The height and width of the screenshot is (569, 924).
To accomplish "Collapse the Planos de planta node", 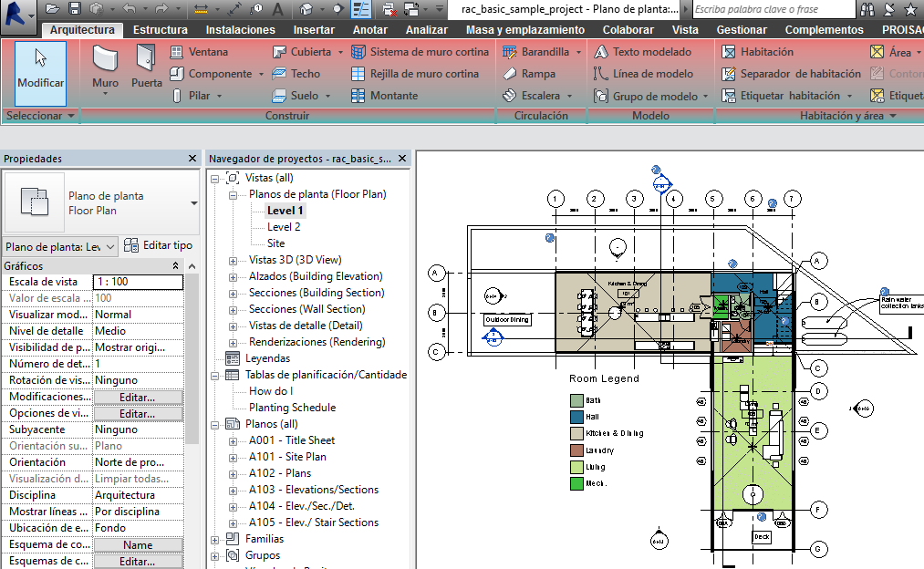I will pyautogui.click(x=233, y=194).
